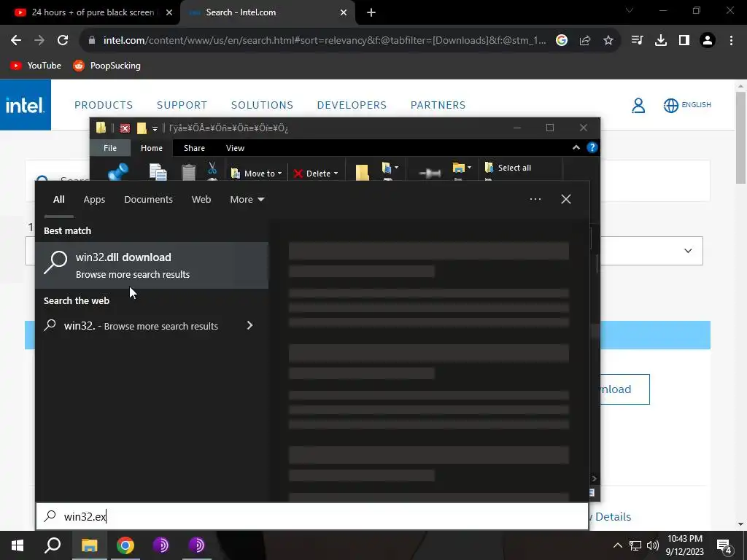This screenshot has height=560, width=747.
Task: Click Select all in Explorer ribbon
Action: point(508,168)
